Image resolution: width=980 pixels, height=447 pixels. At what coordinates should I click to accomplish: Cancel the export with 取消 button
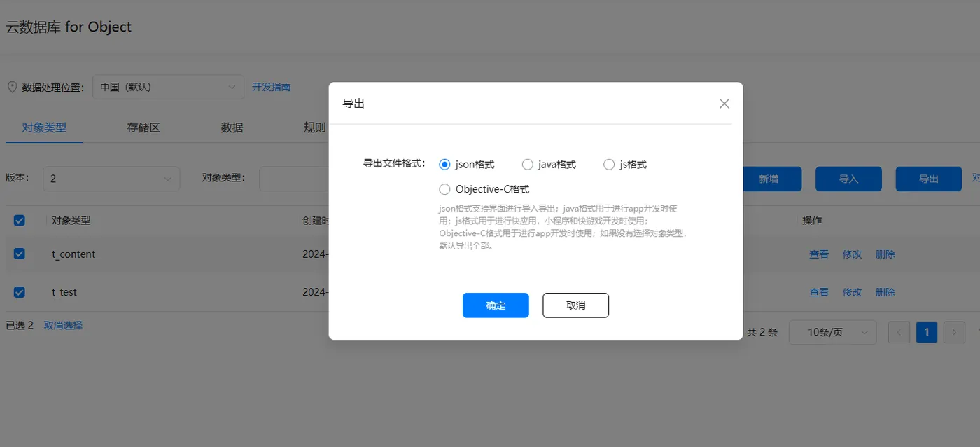[x=575, y=305]
